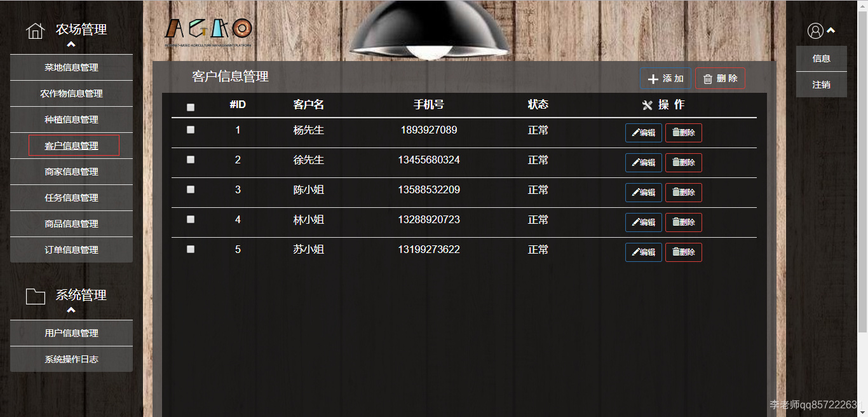Delete the 徐先生 customer row
The width and height of the screenshot is (868, 417).
tap(684, 163)
